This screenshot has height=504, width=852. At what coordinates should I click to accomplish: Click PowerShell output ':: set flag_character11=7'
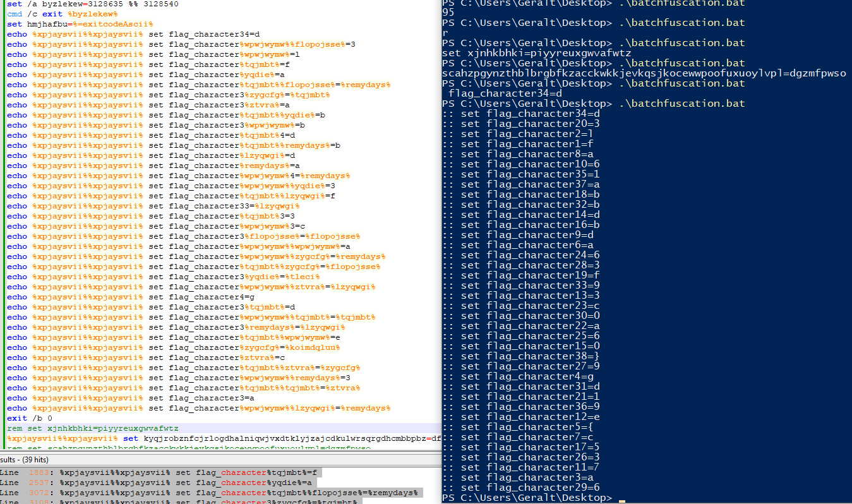pyautogui.click(x=522, y=467)
